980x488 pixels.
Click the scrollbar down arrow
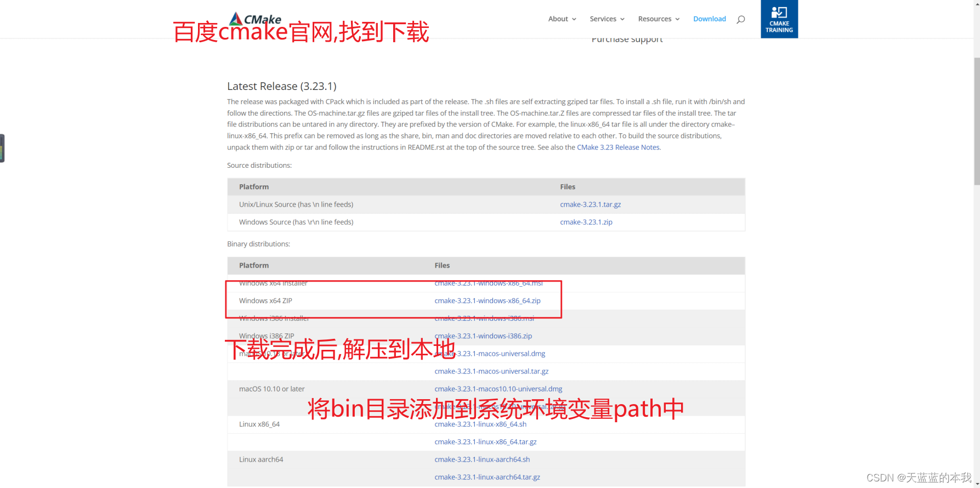pyautogui.click(x=977, y=485)
